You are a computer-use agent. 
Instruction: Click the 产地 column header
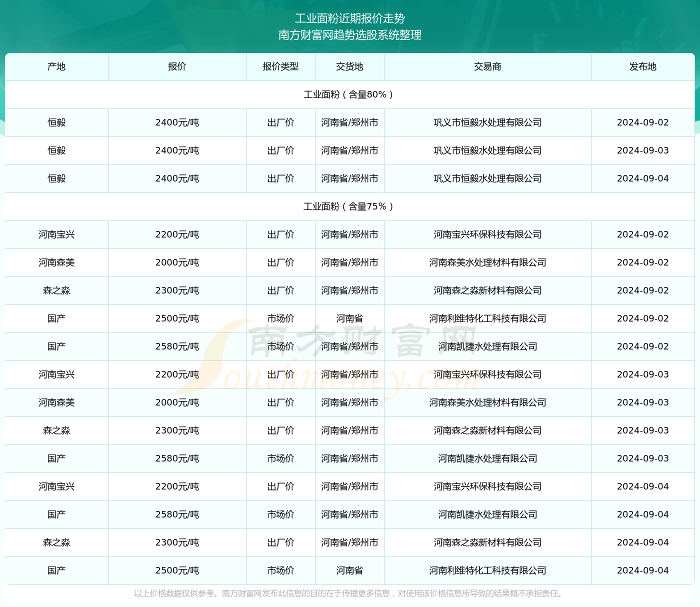[x=56, y=66]
